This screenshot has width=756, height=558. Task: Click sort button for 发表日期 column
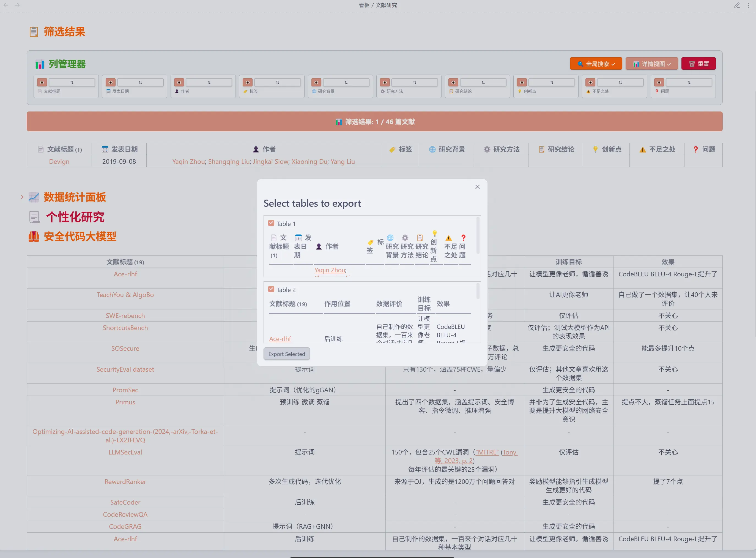[x=140, y=82]
